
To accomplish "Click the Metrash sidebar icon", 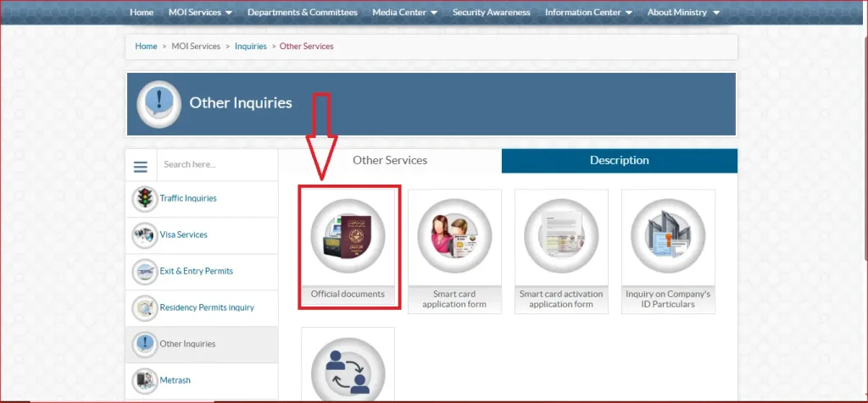I will click(145, 381).
